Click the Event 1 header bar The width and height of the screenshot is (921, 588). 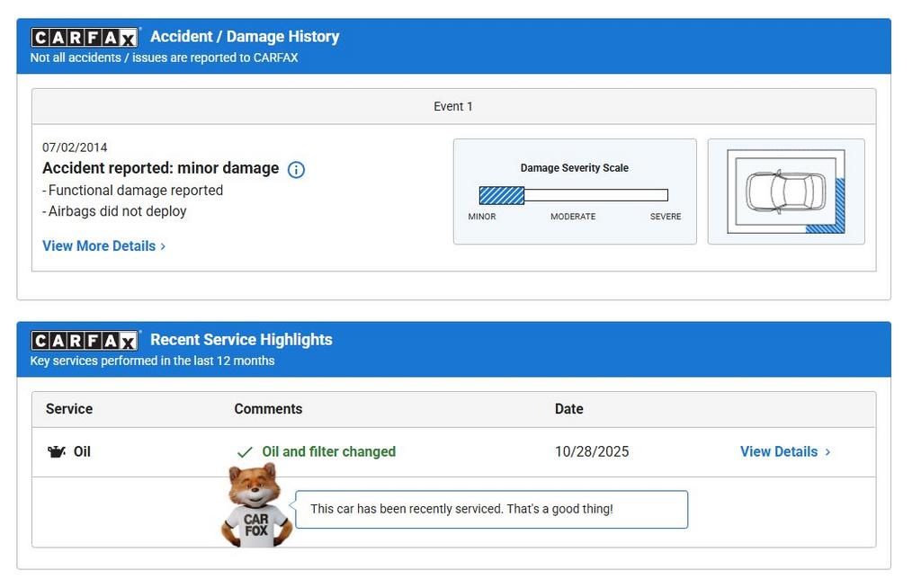[x=453, y=106]
